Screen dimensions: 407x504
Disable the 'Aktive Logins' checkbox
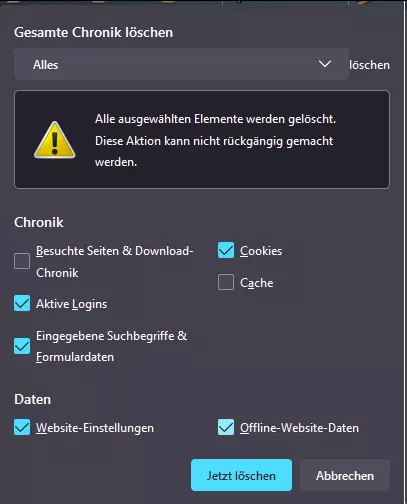(22, 303)
